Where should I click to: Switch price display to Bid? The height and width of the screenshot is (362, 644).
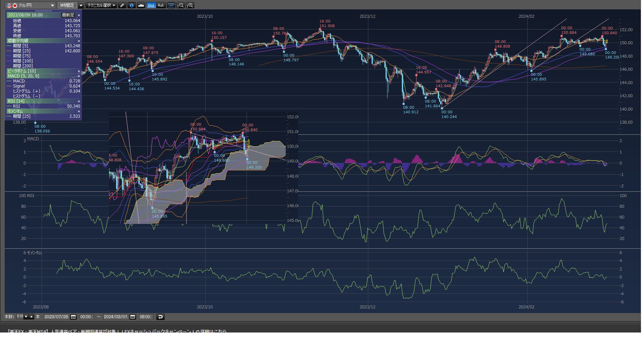151,5
